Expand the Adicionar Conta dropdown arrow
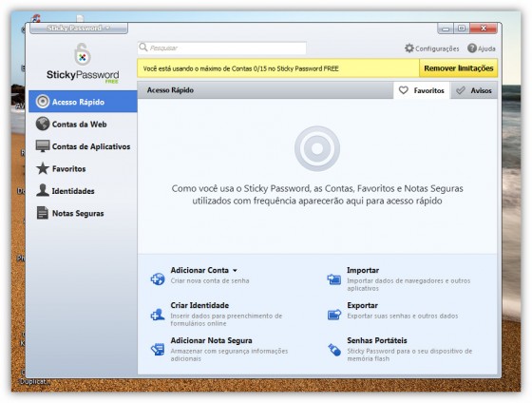 (235, 271)
